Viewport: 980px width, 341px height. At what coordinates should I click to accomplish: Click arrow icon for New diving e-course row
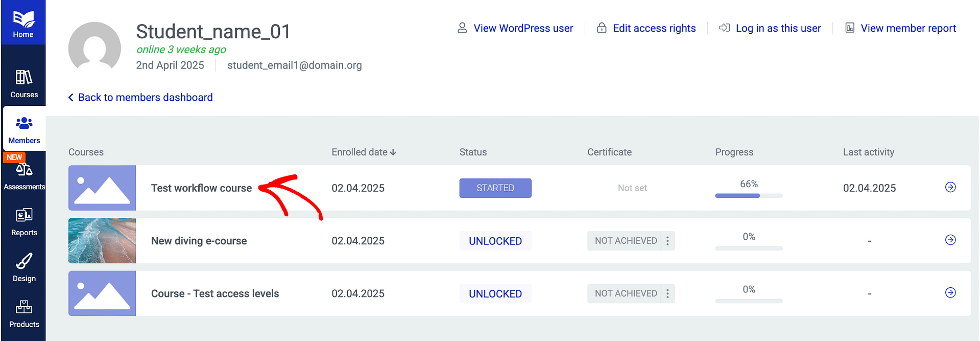[x=950, y=240]
